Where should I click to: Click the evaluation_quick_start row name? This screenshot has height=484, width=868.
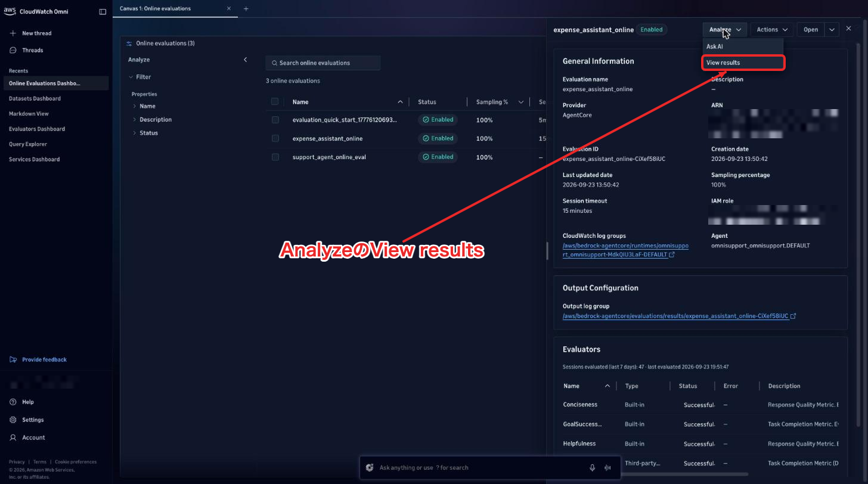(x=345, y=120)
